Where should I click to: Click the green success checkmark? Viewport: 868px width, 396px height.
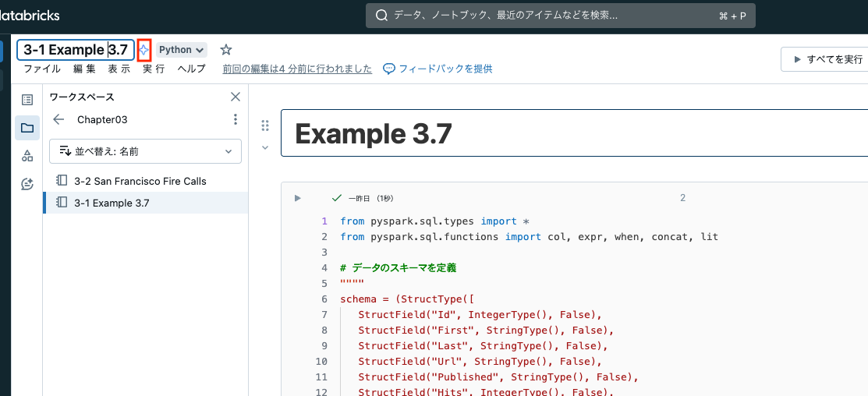(x=337, y=198)
